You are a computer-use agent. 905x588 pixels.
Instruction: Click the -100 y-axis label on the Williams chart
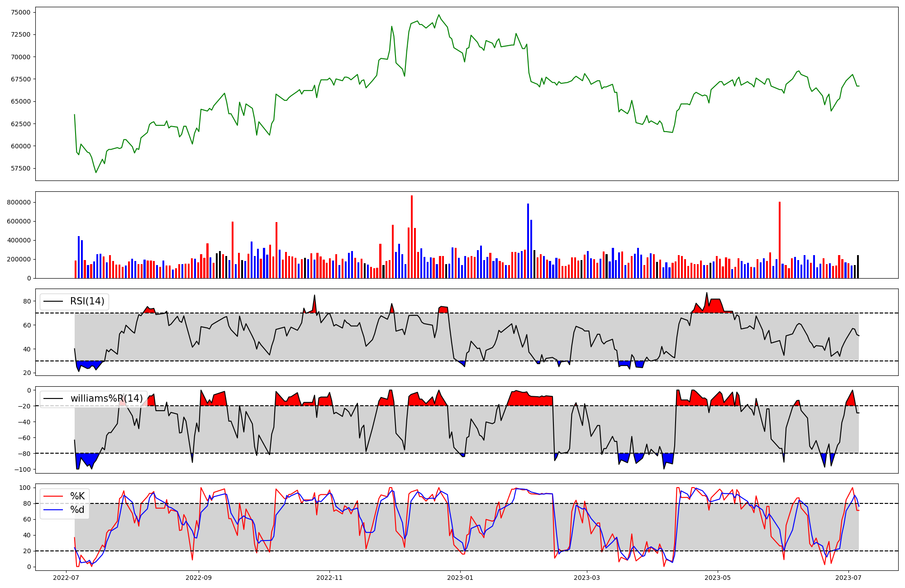click(x=22, y=469)
